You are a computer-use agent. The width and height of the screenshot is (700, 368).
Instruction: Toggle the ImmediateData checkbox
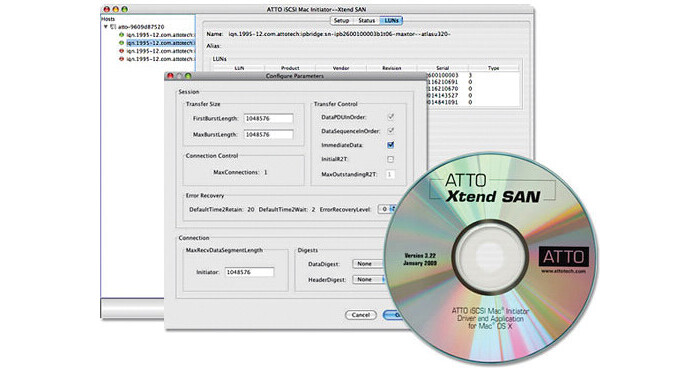pos(391,145)
